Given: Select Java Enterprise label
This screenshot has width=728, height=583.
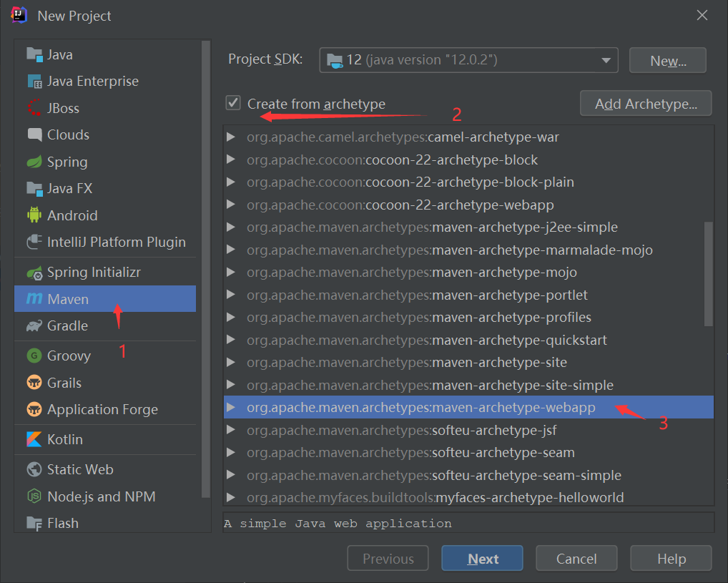Looking at the screenshot, I should (x=93, y=82).
